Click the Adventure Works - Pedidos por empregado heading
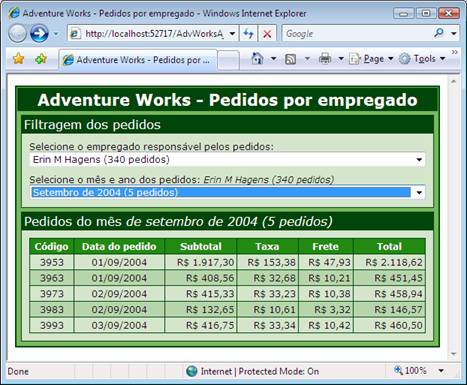 pos(227,100)
